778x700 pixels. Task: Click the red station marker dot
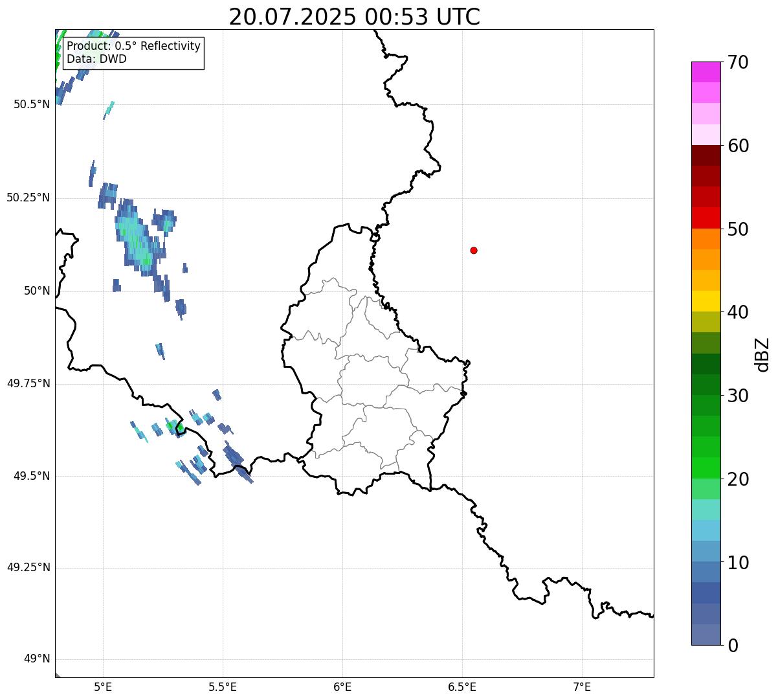[474, 250]
